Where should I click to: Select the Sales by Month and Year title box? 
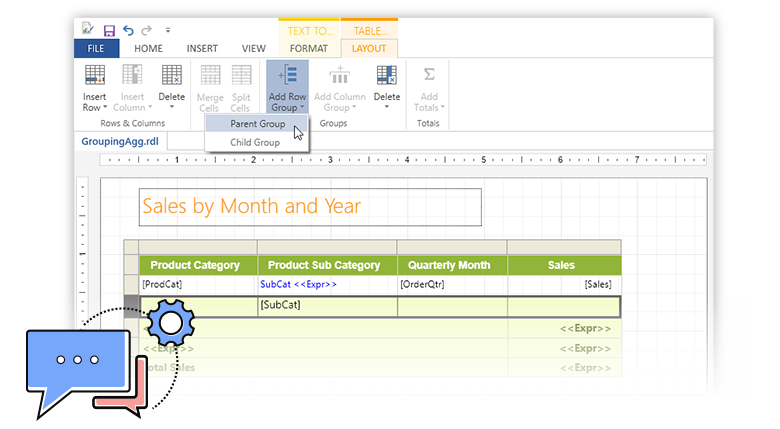click(310, 206)
